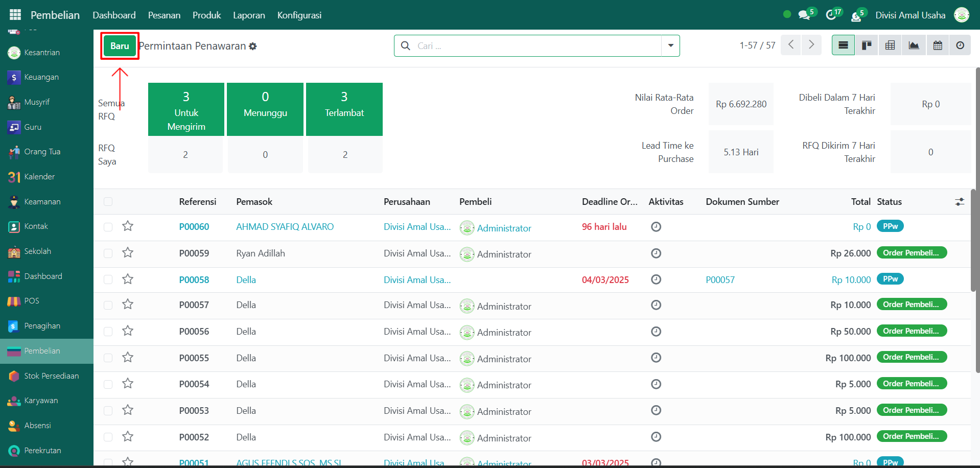Open the graph chart view
The width and height of the screenshot is (980, 468).
pos(914,45)
